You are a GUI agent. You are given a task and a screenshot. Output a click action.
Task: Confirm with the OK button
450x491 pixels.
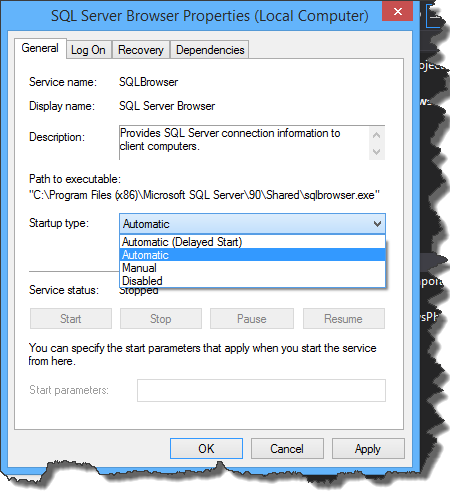click(206, 449)
